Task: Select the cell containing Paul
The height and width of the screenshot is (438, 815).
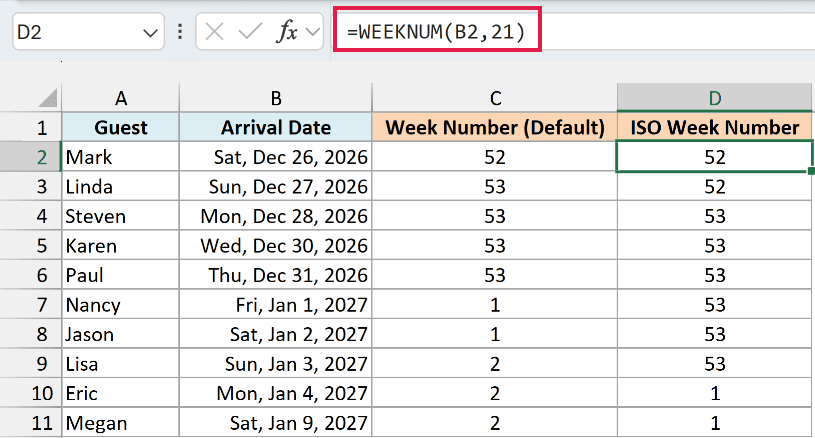Action: point(121,275)
